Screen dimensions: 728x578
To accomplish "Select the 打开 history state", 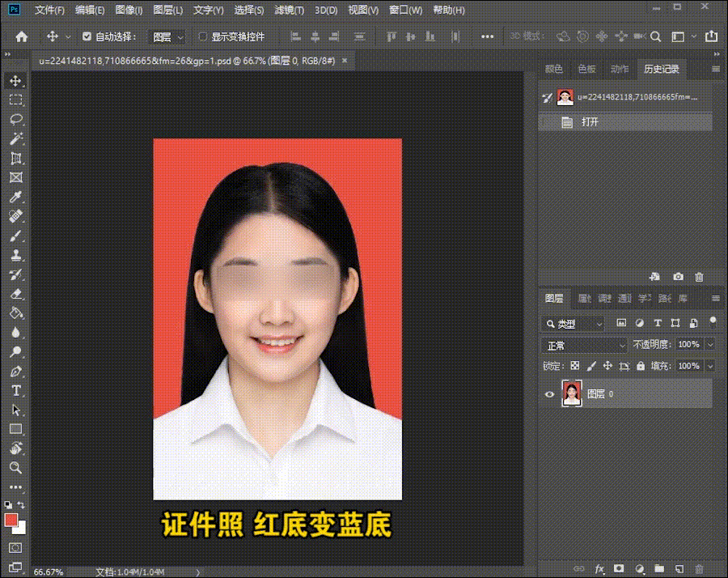I will tap(590, 122).
